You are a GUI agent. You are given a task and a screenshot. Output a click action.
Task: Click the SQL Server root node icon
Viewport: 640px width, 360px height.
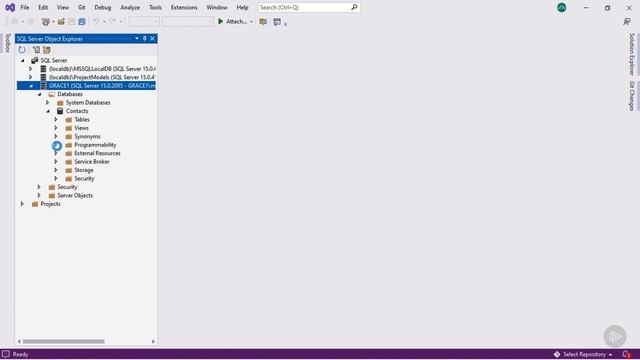tap(35, 60)
